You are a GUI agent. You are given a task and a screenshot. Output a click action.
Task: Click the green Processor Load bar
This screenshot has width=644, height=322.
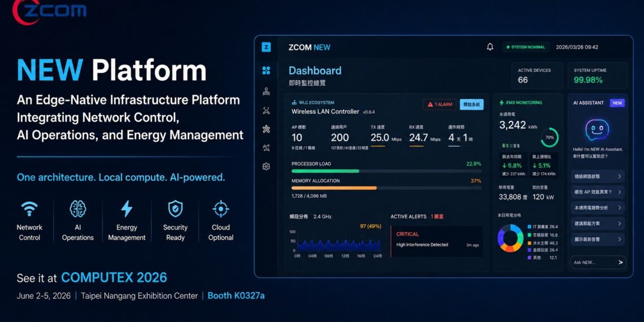pos(325,171)
